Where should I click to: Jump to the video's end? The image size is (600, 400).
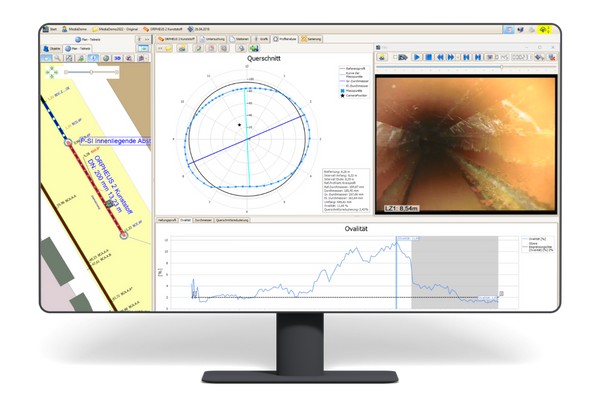(478, 57)
